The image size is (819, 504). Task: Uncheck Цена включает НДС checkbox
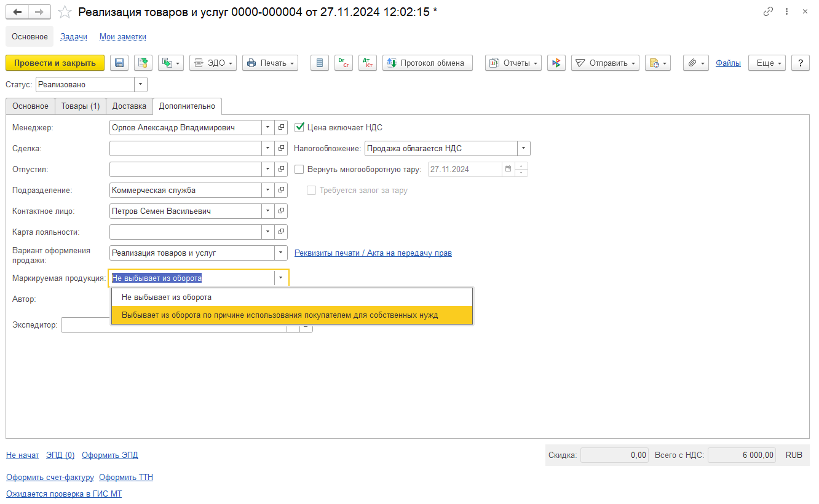click(x=300, y=127)
